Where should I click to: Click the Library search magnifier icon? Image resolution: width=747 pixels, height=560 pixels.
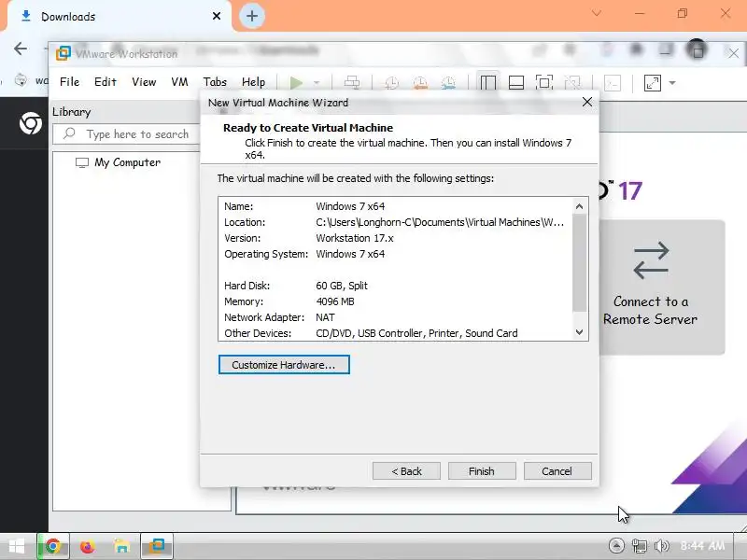click(x=69, y=133)
